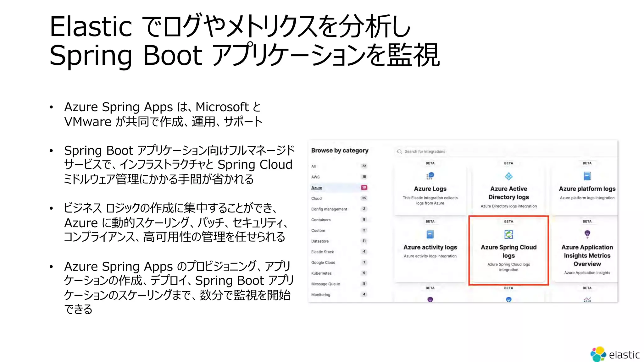
Task: Open Azure platform logs title
Action: 587,189
